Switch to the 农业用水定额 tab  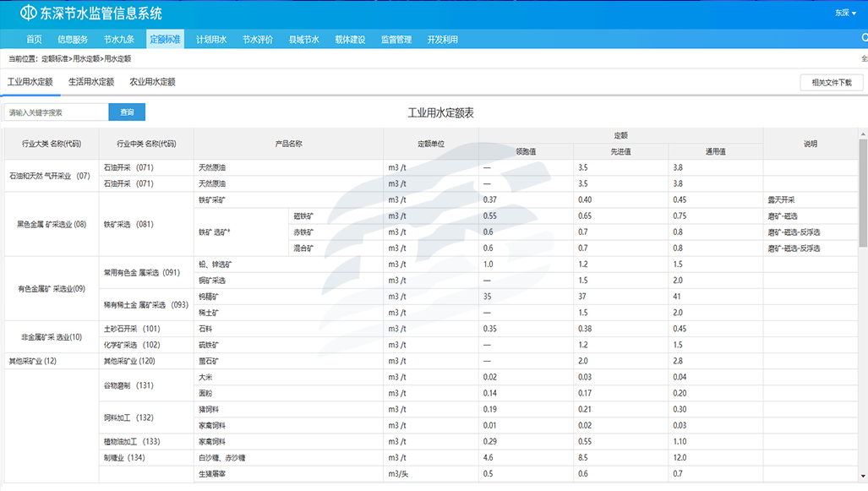tap(152, 82)
